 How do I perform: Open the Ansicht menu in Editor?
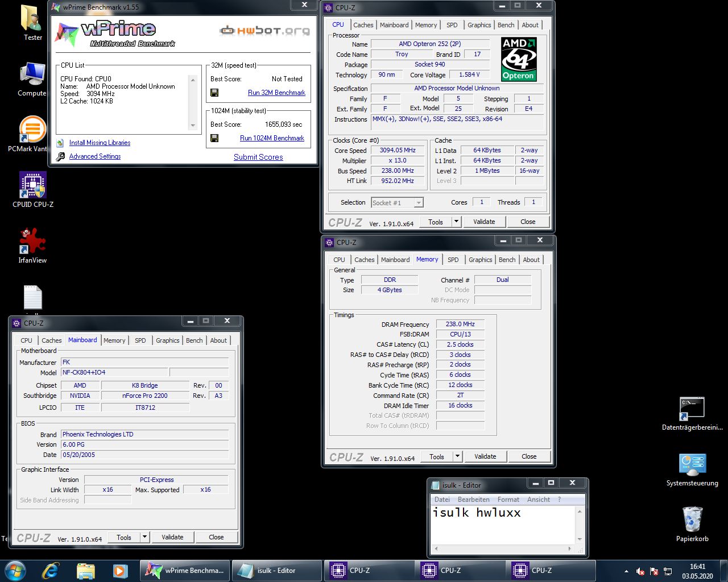click(x=538, y=500)
